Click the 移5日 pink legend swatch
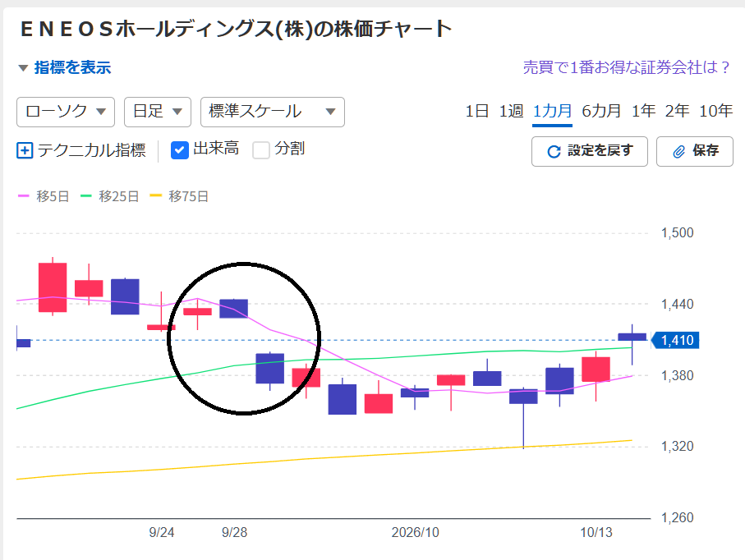This screenshot has height=560, width=745. [23, 196]
